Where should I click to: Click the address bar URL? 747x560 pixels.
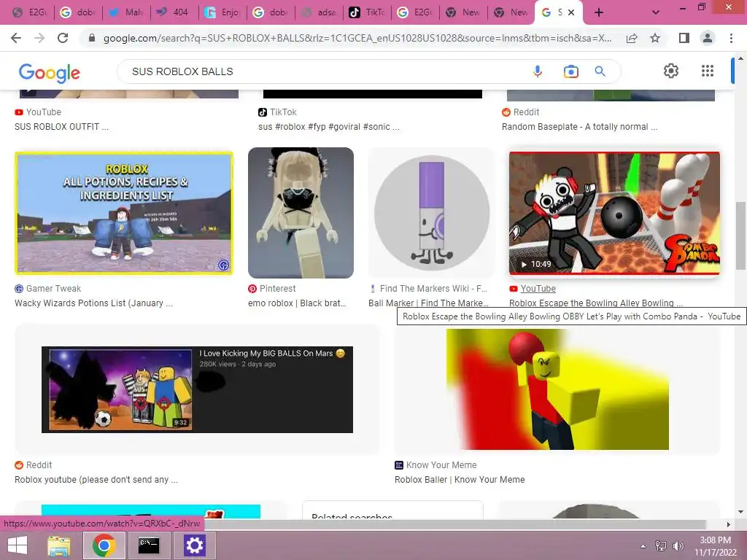click(357, 38)
